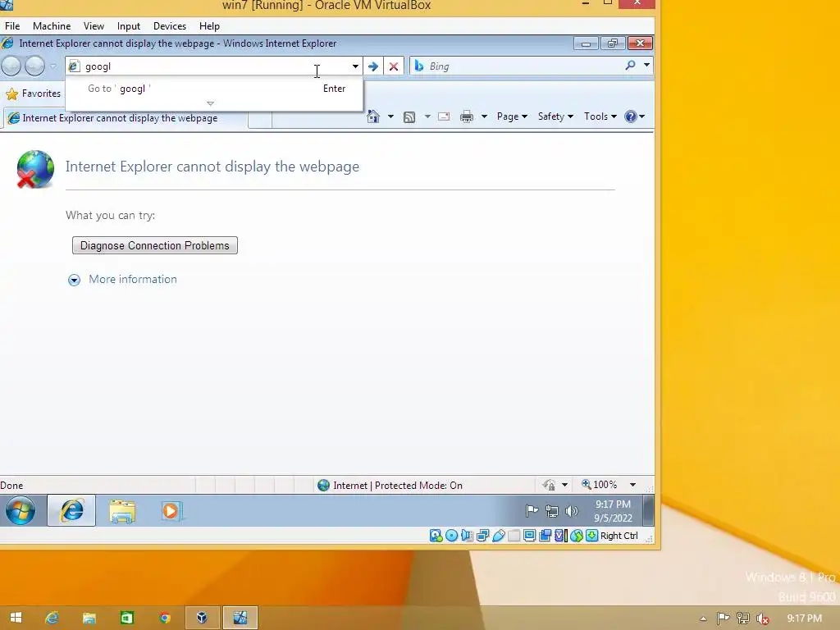This screenshot has width=840, height=630.
Task: Open VirtualBox File menu
Action: tap(12, 25)
